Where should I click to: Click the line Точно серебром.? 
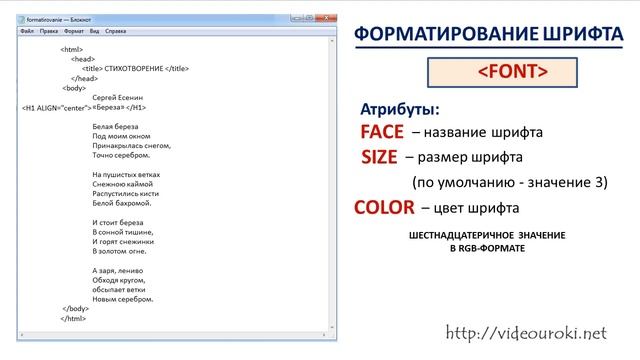121,155
